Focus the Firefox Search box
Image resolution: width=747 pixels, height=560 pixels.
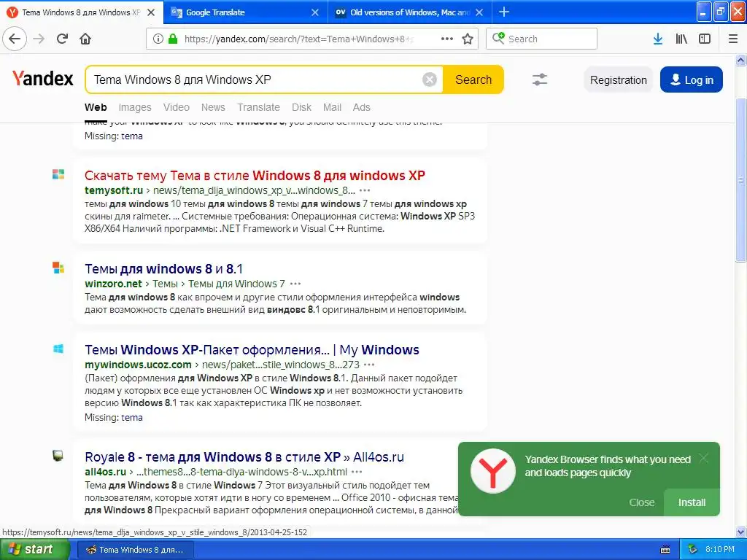pos(542,39)
